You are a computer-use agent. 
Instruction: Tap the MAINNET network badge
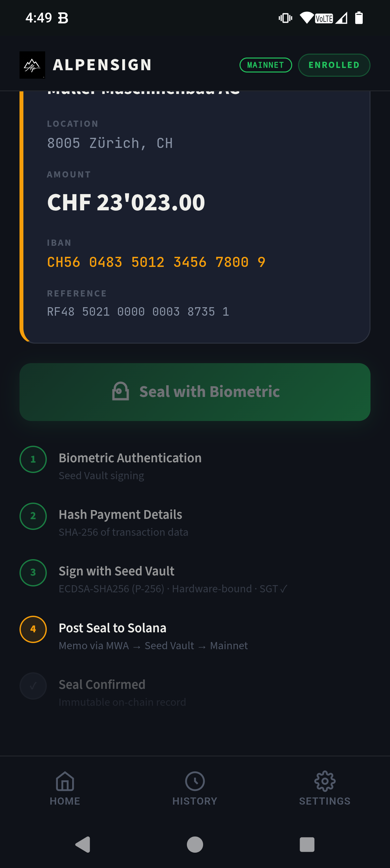point(266,65)
